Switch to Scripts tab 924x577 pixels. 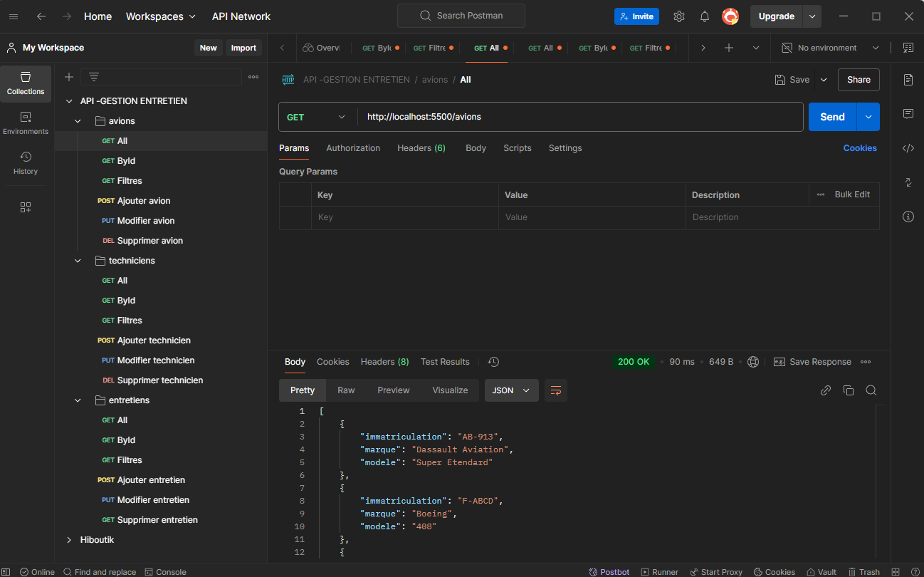coord(518,148)
